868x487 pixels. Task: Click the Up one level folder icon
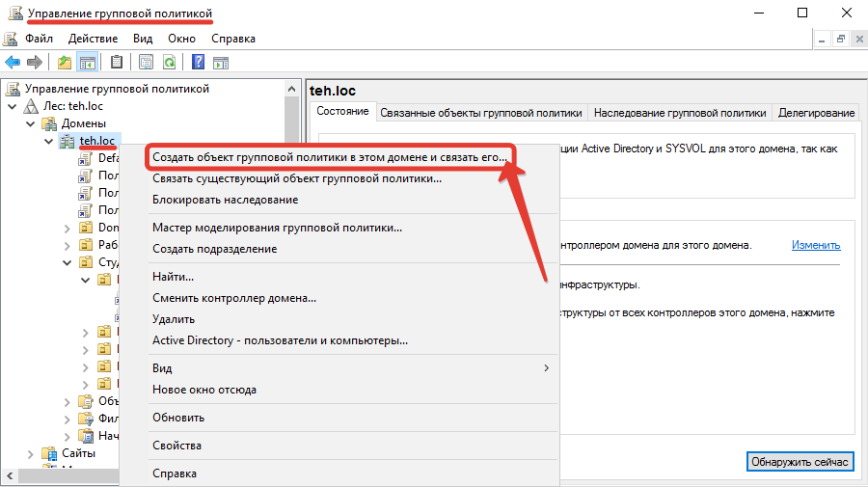coord(65,63)
